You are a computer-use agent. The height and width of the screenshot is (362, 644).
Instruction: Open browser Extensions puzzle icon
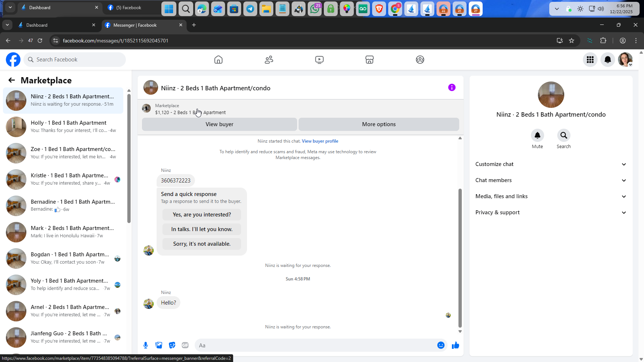tap(603, 41)
